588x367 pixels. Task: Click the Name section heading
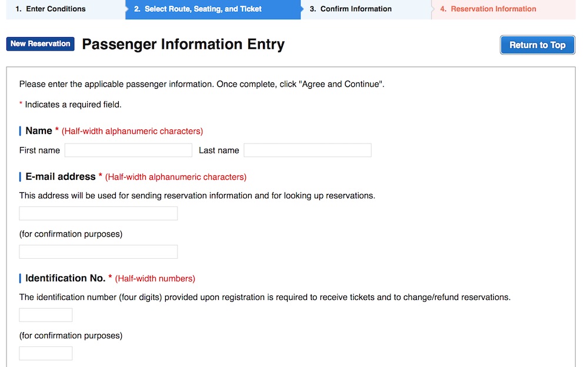coord(39,131)
